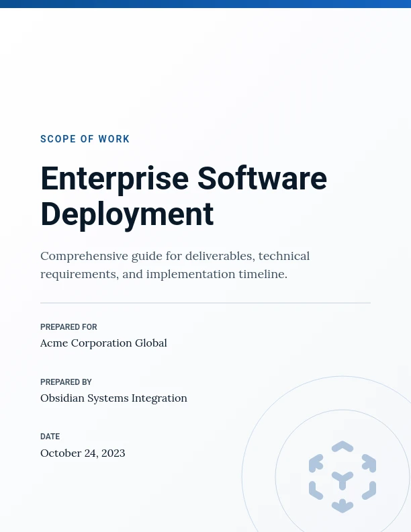Click the PREPARED BY label
The width and height of the screenshot is (411, 532).
tap(66, 382)
